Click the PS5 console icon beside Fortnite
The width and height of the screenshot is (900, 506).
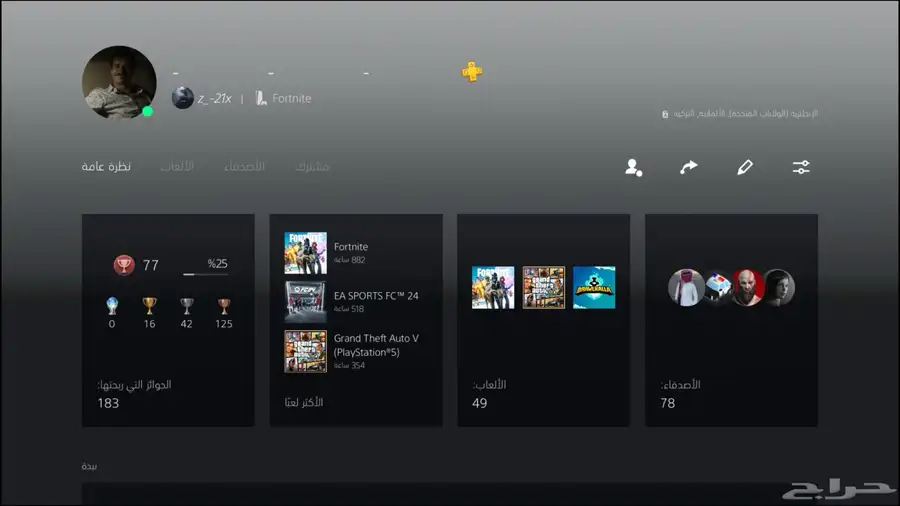pos(261,98)
